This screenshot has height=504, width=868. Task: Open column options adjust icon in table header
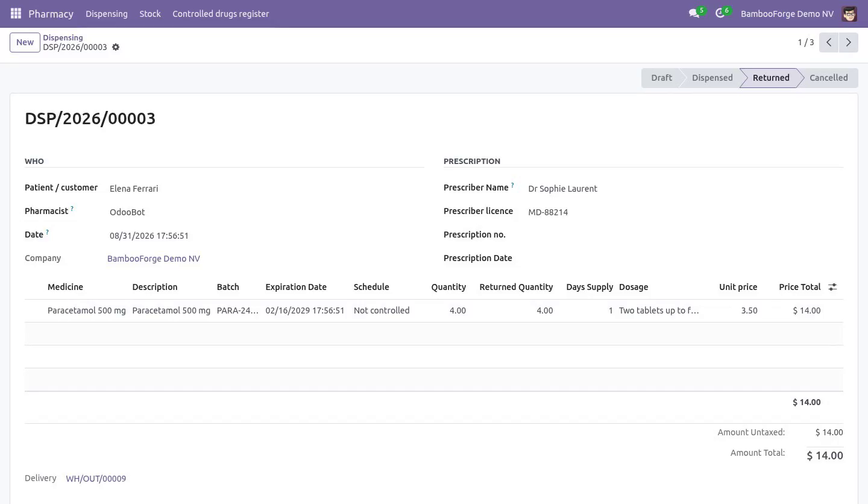832,287
